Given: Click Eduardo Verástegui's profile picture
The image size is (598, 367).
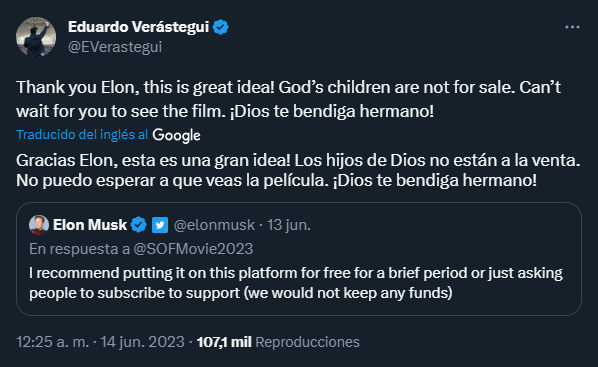Looking at the screenshot, I should click(x=36, y=37).
